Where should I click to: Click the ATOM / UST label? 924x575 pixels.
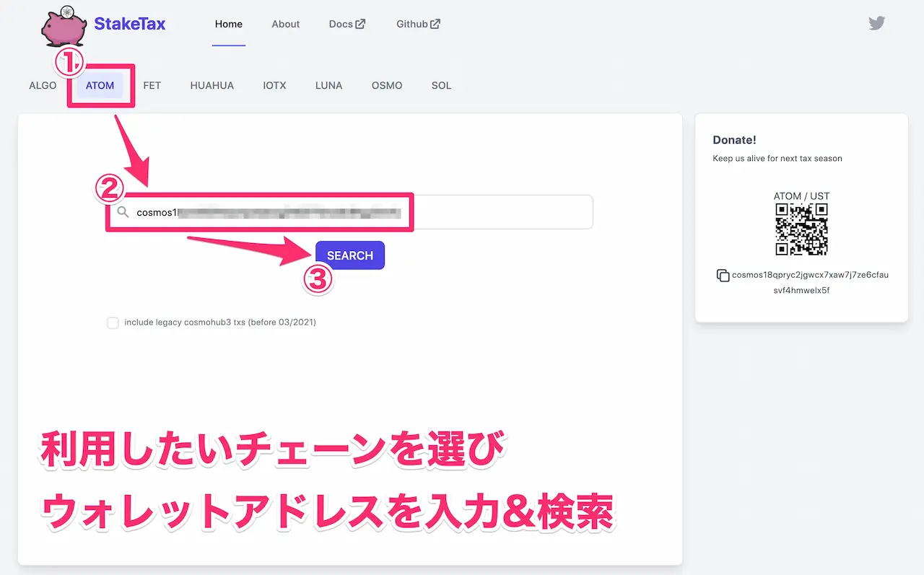(801, 196)
